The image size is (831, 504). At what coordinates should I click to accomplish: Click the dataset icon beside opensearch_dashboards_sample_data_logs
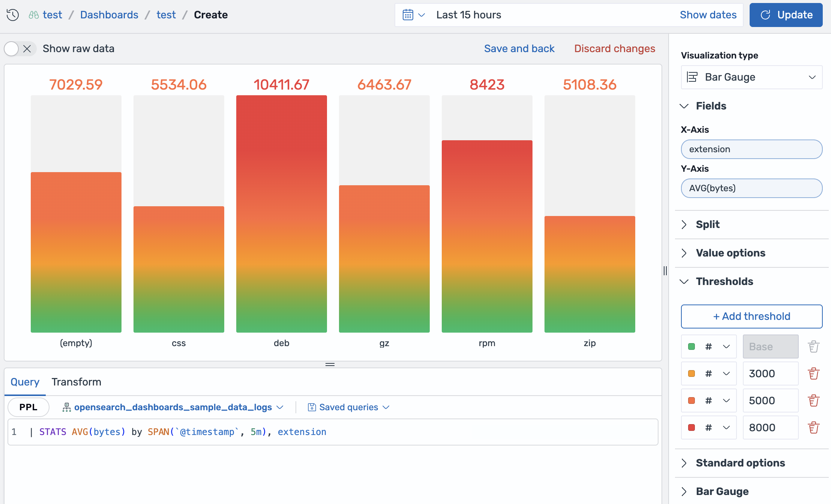pyautogui.click(x=66, y=407)
